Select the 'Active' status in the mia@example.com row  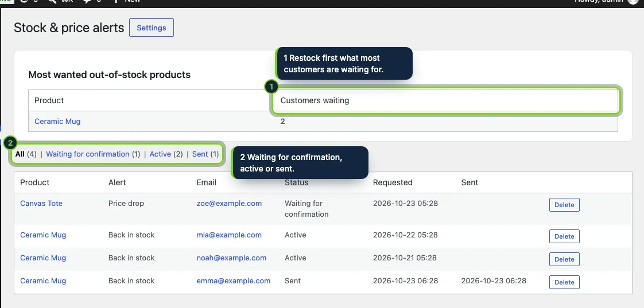(x=295, y=235)
